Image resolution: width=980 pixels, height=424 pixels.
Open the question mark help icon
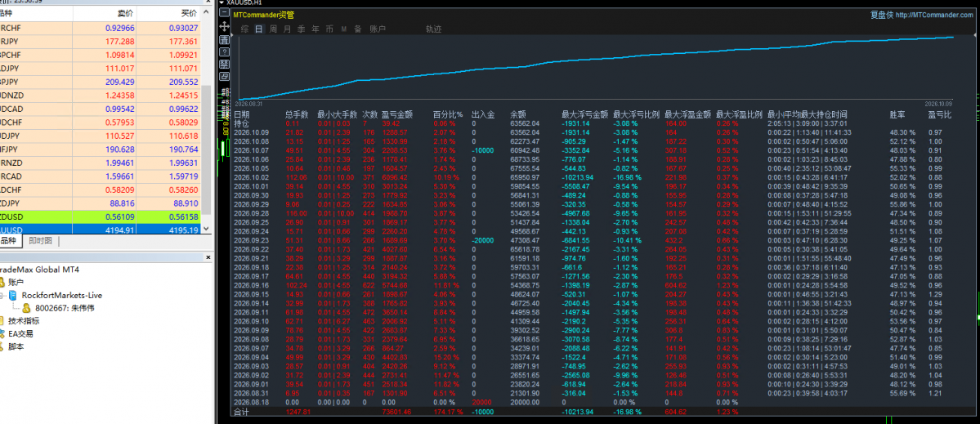225,51
